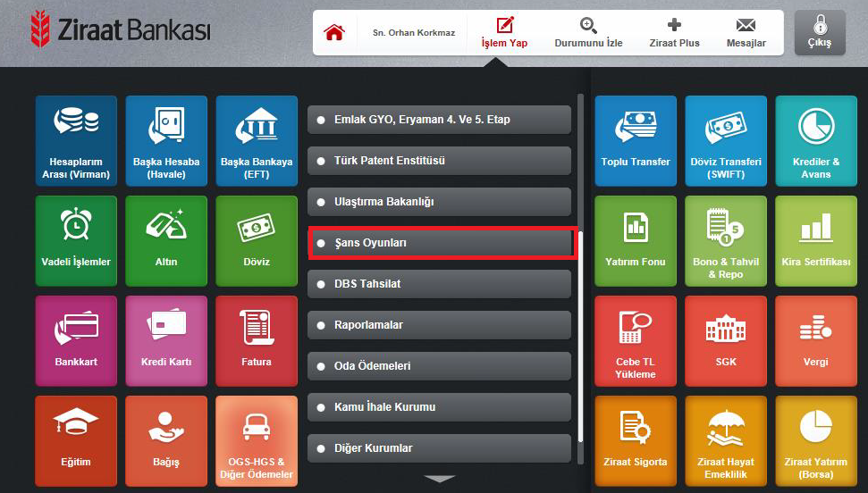Open Ziraat Hayat Emeklilik tile
Viewport: 868px width, 493px height.
tap(726, 441)
